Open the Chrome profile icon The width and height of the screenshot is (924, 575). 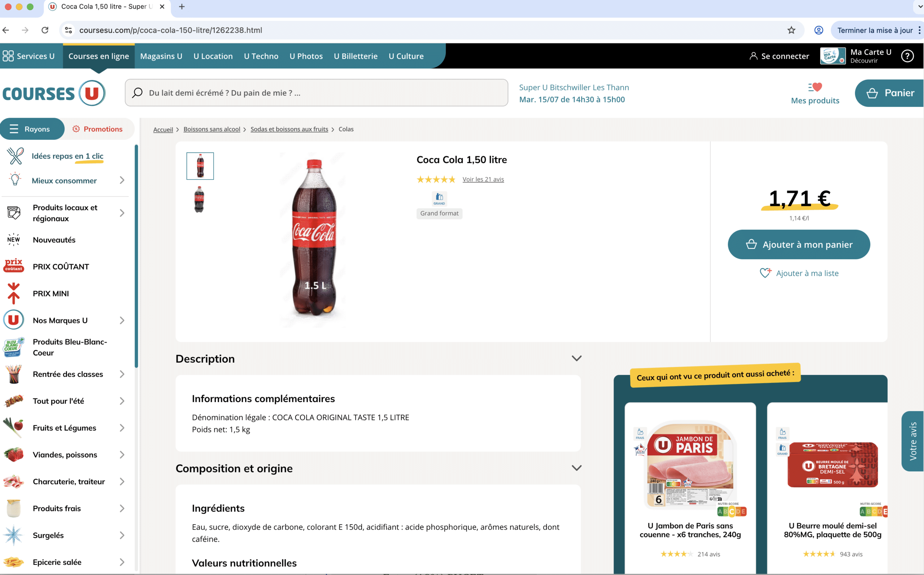click(818, 30)
